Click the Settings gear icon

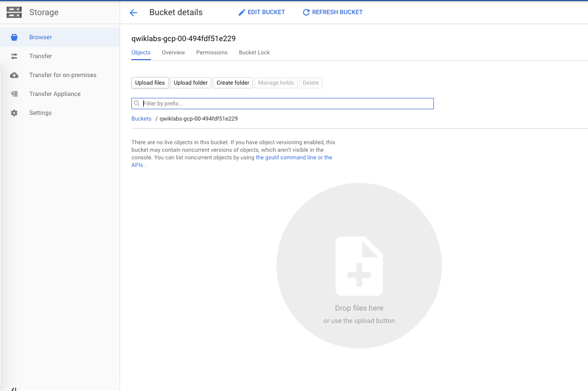pyautogui.click(x=14, y=113)
